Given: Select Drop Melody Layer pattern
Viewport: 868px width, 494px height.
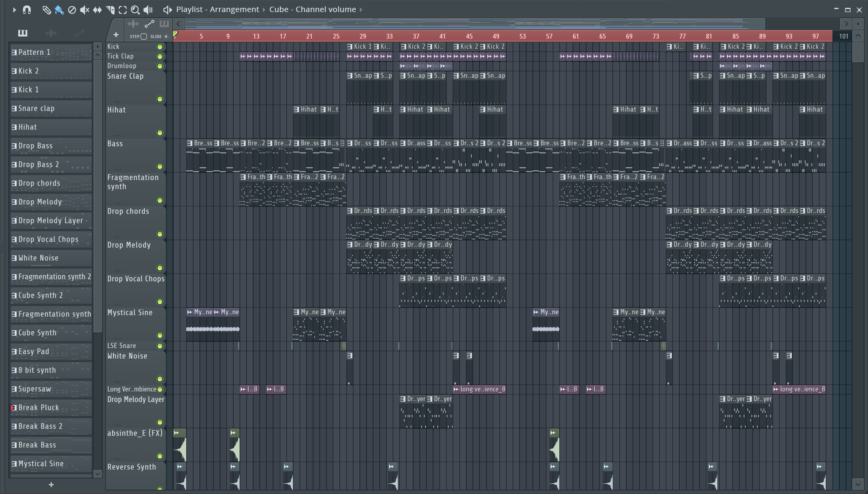Looking at the screenshot, I should click(x=51, y=220).
